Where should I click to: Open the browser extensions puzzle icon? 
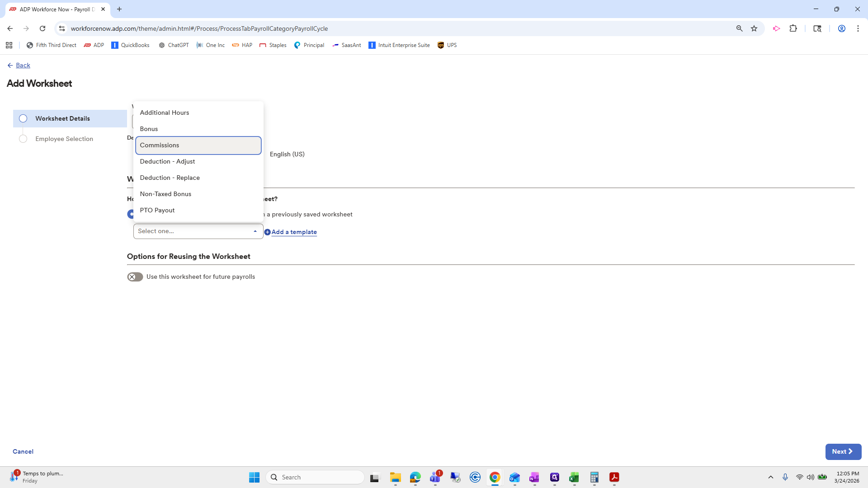pyautogui.click(x=793, y=28)
